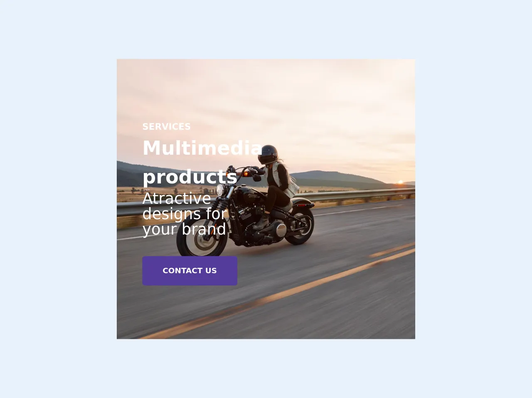532x398 pixels.
Task: Select the SERVICES label text
Action: point(167,126)
